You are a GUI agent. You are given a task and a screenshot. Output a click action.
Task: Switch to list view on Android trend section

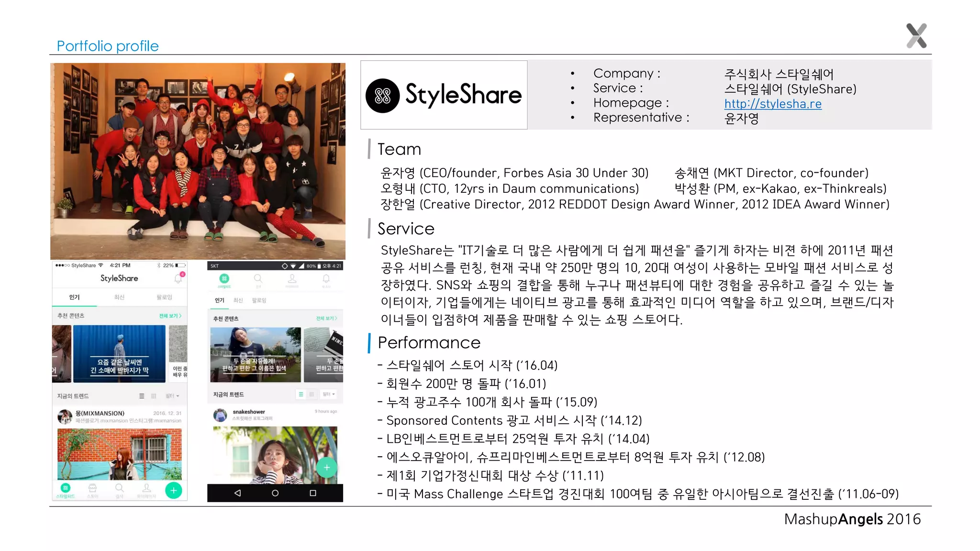point(301,395)
